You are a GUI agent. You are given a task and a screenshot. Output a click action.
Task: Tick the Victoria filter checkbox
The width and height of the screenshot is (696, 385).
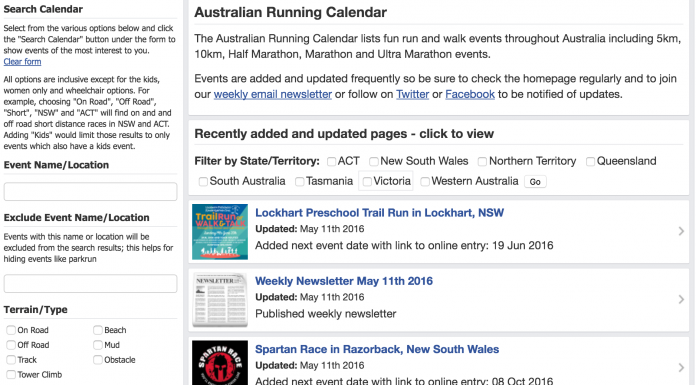[367, 182]
